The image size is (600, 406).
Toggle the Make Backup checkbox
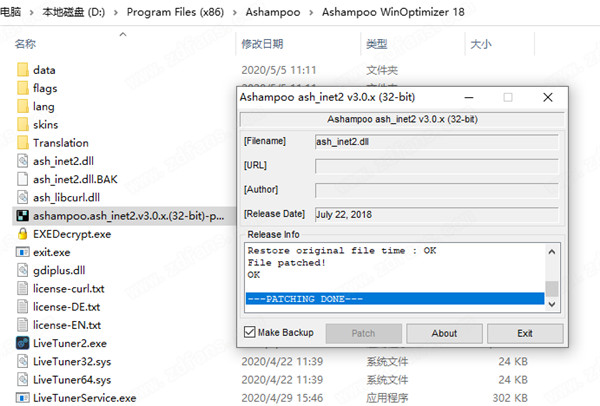click(x=249, y=332)
